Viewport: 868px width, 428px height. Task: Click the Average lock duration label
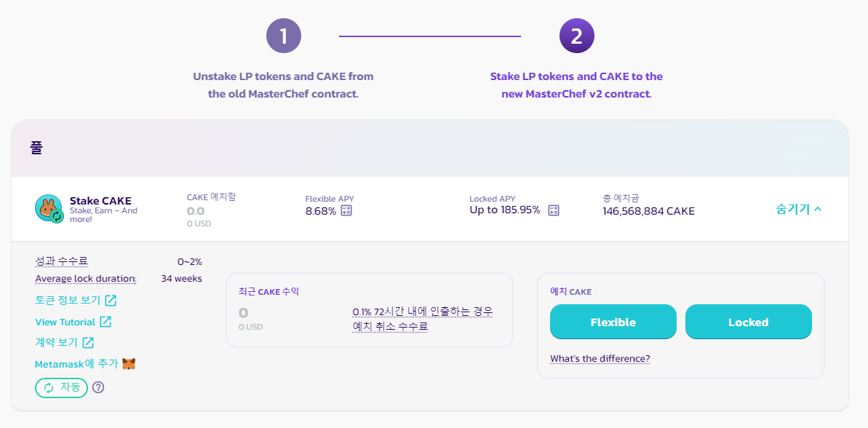(86, 279)
